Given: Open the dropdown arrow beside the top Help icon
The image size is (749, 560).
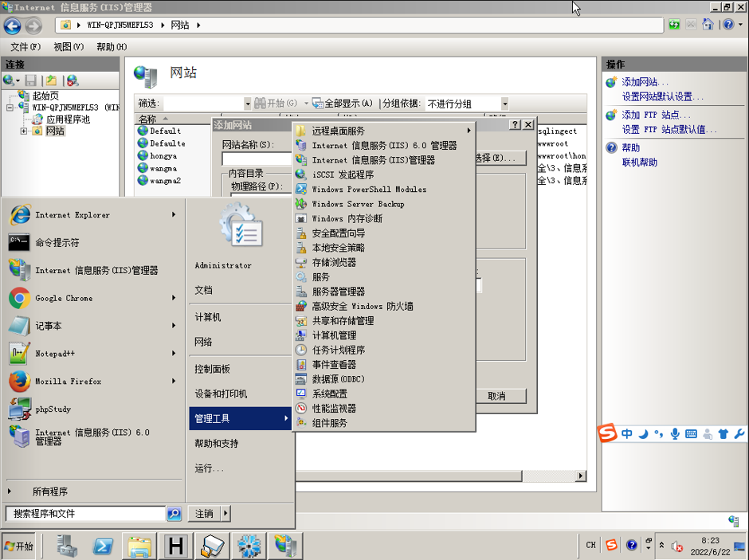Looking at the screenshot, I should point(741,25).
